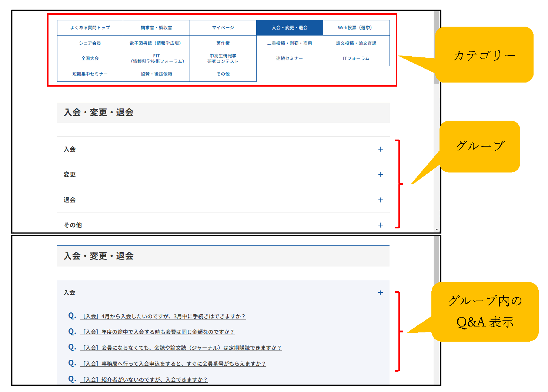
Task: Select the 著作権 category
Action: 223,43
